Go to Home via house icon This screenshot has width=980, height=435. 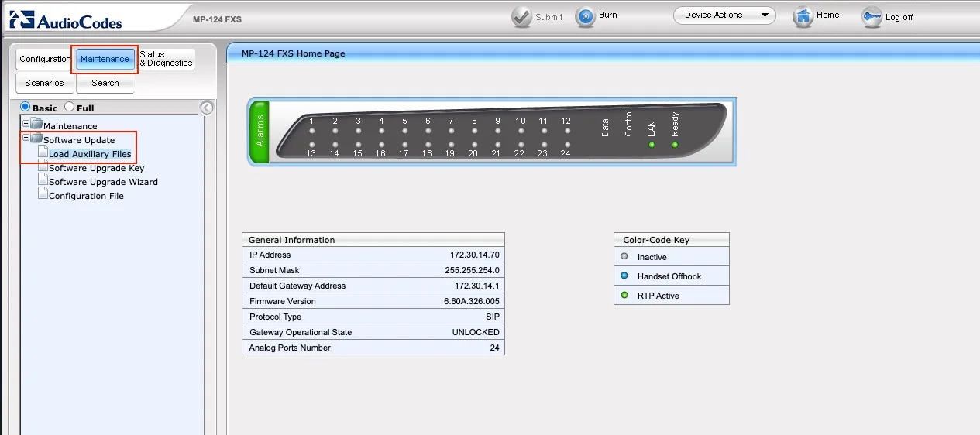pos(803,17)
